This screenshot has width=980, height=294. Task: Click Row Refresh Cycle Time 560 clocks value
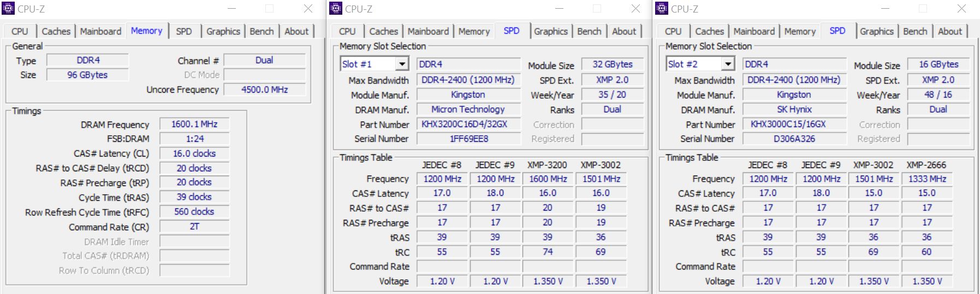click(194, 212)
